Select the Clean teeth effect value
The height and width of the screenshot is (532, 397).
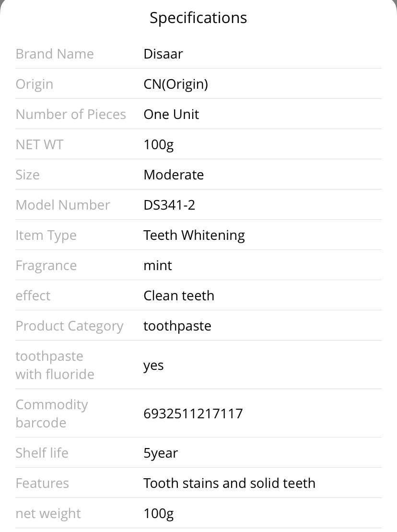point(179,296)
